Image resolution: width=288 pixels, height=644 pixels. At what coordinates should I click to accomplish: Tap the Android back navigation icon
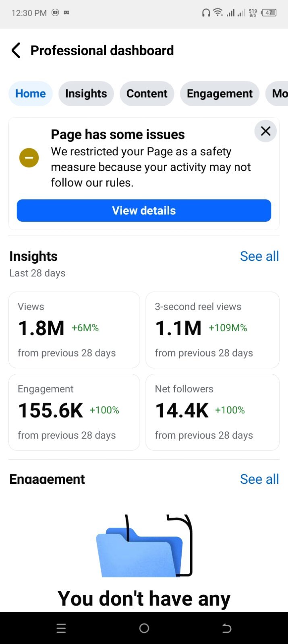click(x=227, y=628)
